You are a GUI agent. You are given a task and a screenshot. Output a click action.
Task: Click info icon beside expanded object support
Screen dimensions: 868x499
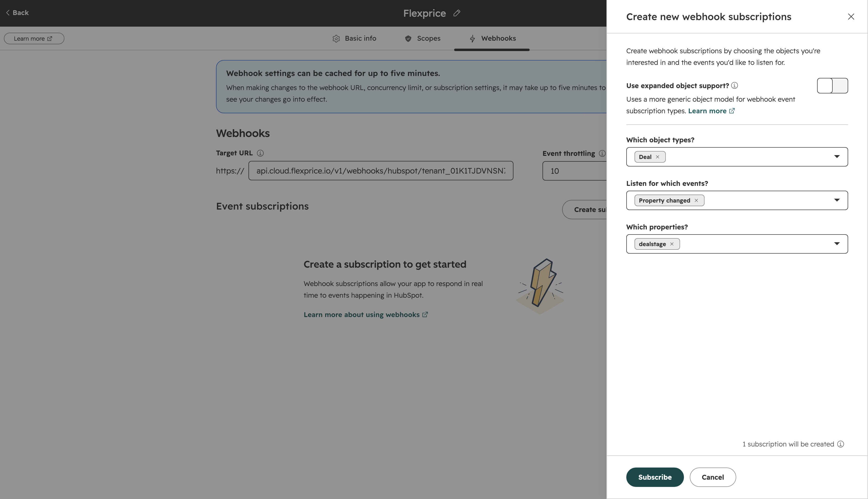click(734, 86)
